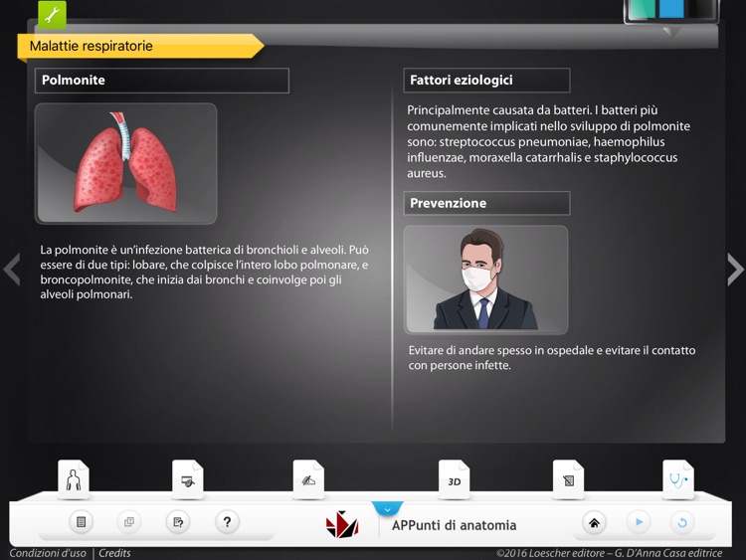Image resolution: width=746 pixels, height=560 pixels.
Task: Open the green wrench settings icon
Action: (52, 14)
